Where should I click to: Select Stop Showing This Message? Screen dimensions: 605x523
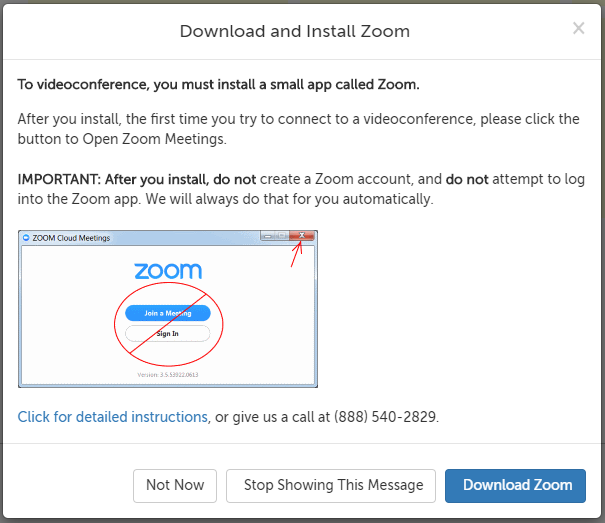(x=333, y=485)
